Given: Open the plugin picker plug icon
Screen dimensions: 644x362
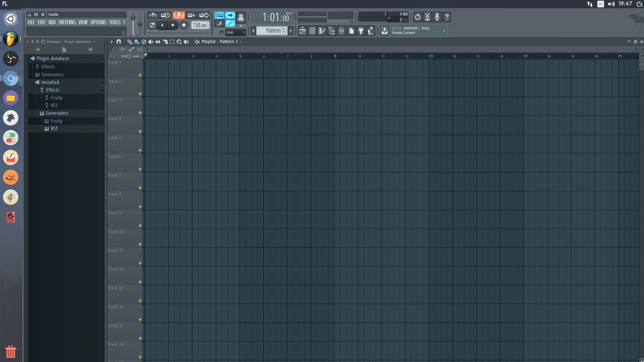Looking at the screenshot, I should (361, 31).
